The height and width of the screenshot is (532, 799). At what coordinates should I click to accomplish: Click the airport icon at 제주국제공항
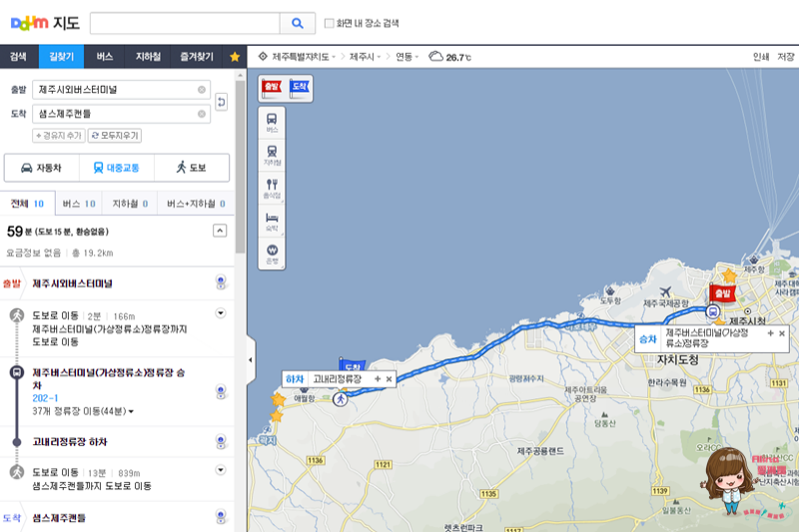(x=665, y=291)
